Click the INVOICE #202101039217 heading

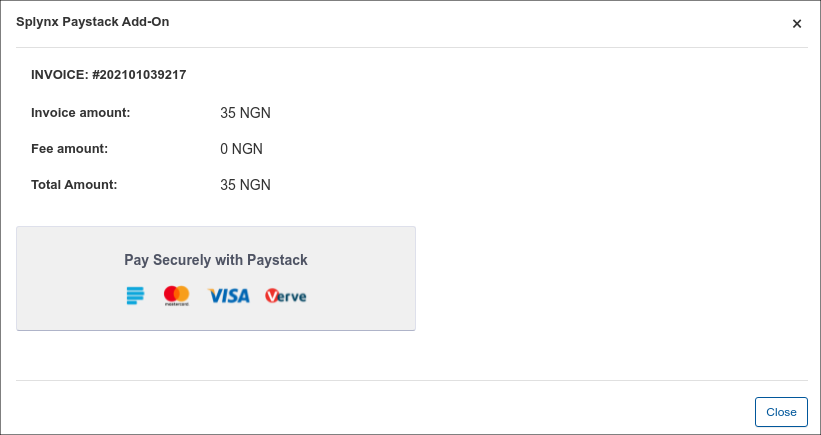coord(109,75)
